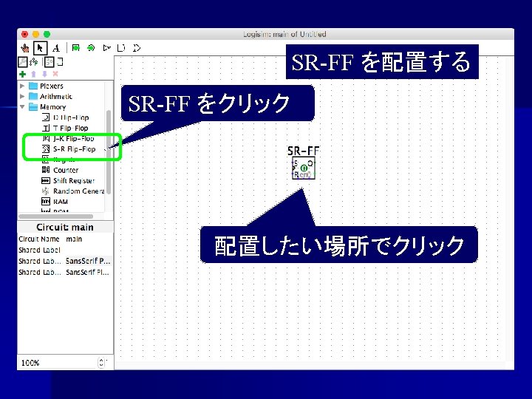Select the Arithmetic folder icon
532x399 pixels.
click(x=33, y=96)
